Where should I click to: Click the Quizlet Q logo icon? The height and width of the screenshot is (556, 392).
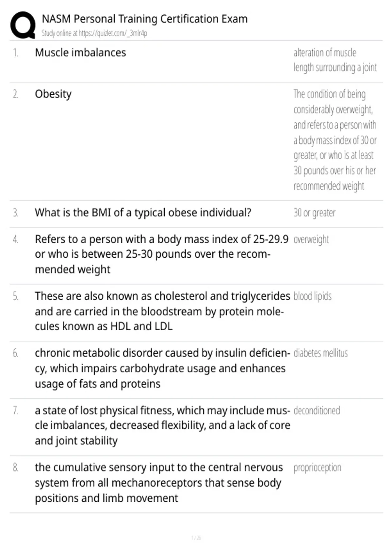[x=23, y=25]
